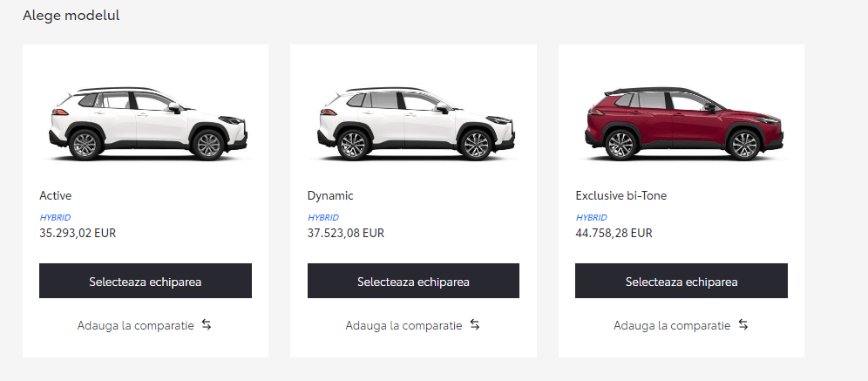Click the 44.758,28 EUR price

pos(614,233)
